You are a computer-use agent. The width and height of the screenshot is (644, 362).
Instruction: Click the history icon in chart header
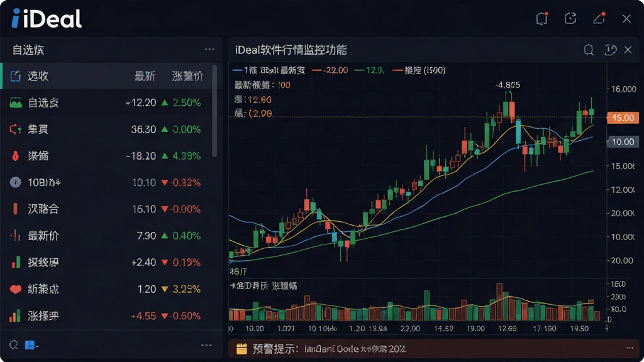click(x=610, y=50)
